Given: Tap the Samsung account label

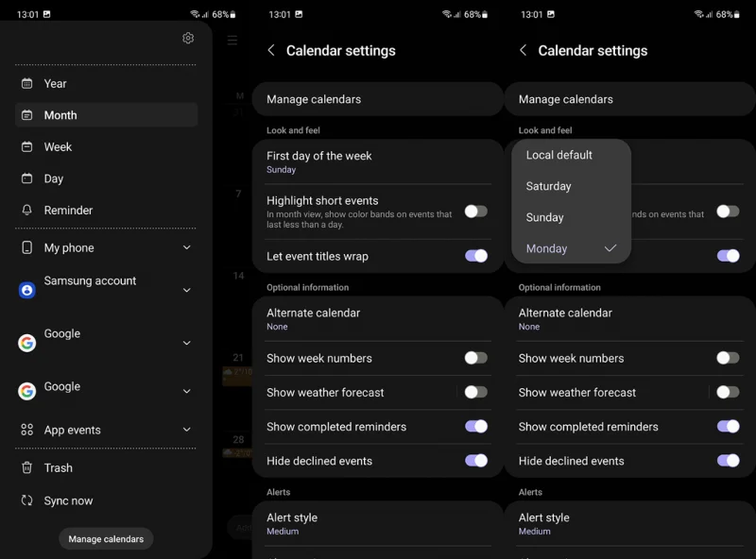Looking at the screenshot, I should [90, 280].
